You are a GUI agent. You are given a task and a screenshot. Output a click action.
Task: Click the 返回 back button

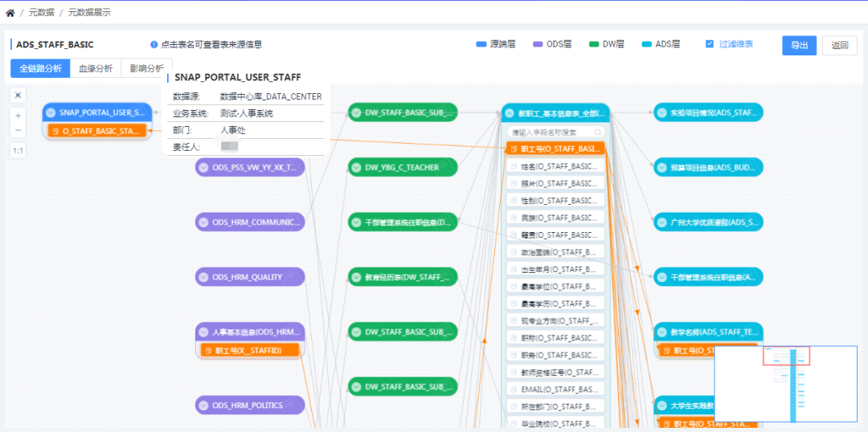(840, 45)
